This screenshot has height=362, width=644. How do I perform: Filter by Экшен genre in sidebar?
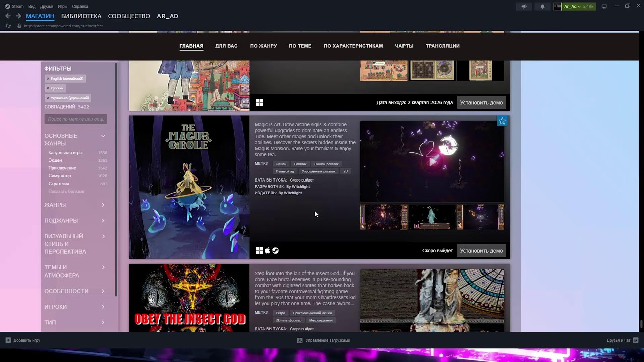coord(55,160)
